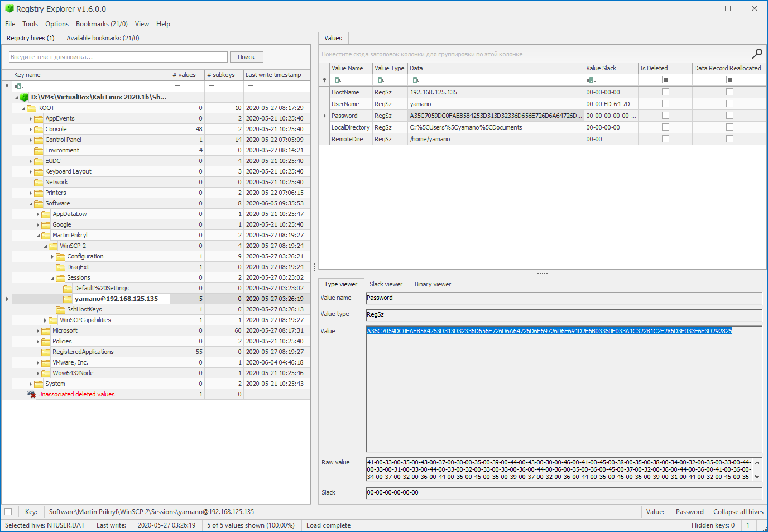
Task: Click the pushpin icon in the filter row
Action: [x=6, y=86]
